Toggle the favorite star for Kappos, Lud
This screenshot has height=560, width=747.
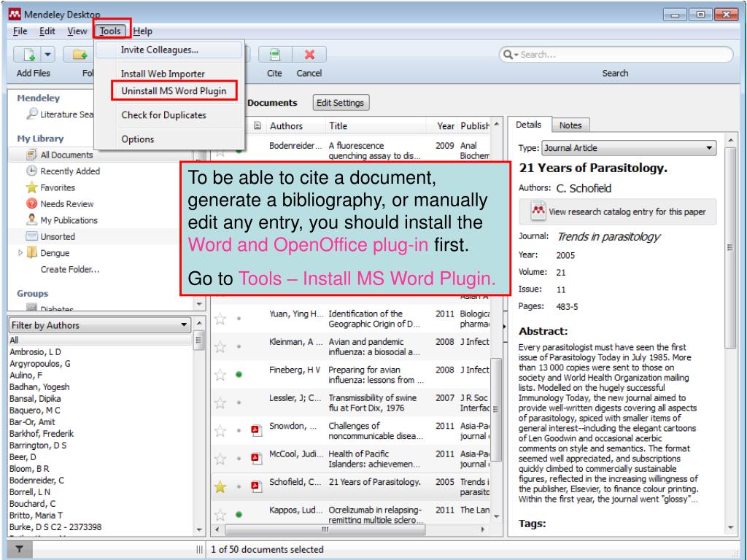click(x=220, y=515)
